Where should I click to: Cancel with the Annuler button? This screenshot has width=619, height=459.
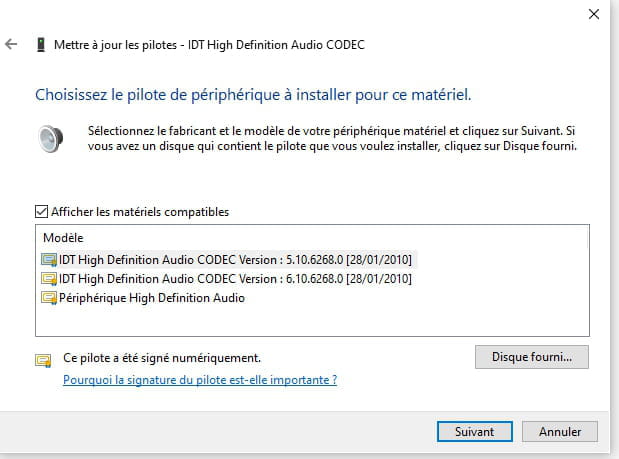pos(560,431)
